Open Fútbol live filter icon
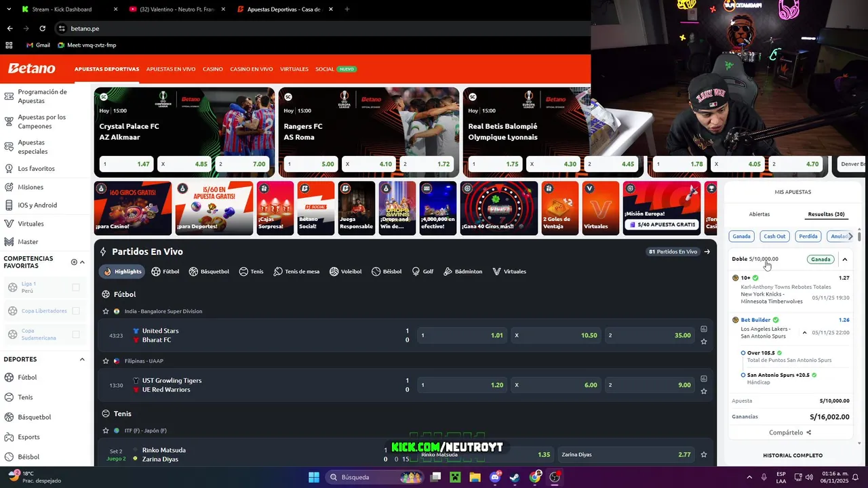 click(156, 271)
